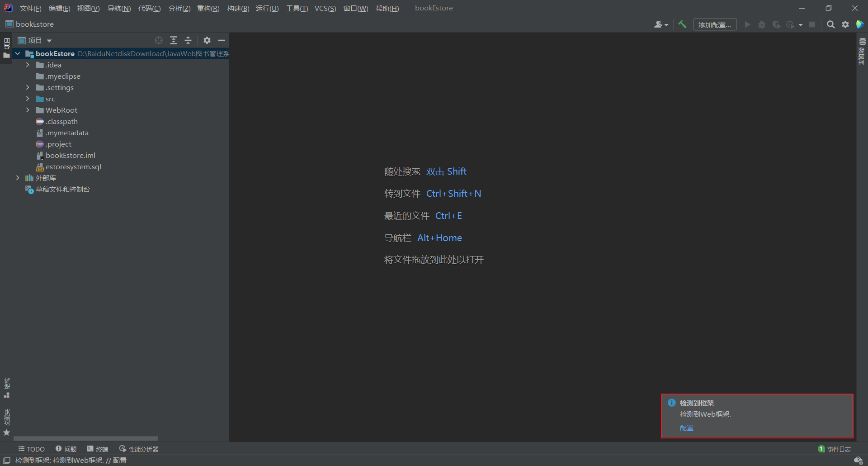Select the .myeclipse folder
The height and width of the screenshot is (466, 868).
[x=63, y=76]
